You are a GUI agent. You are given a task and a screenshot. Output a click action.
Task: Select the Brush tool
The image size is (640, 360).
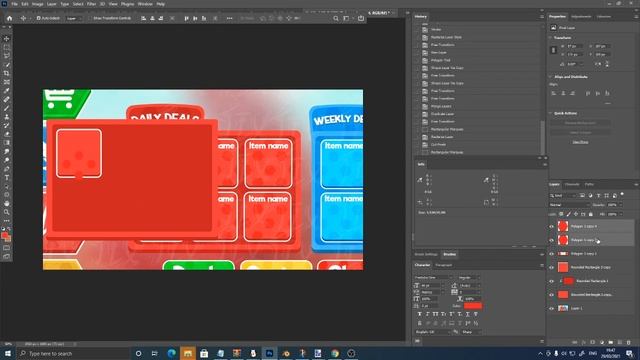click(7, 108)
